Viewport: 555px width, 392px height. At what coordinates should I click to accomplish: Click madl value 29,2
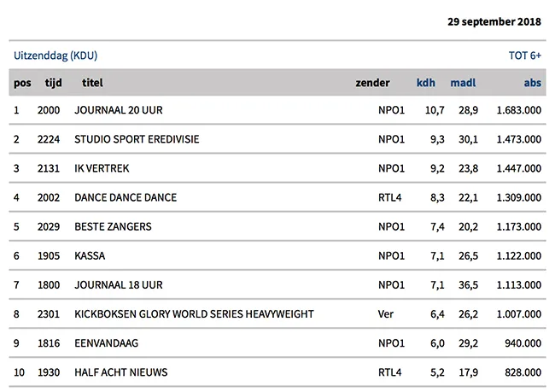pyautogui.click(x=468, y=343)
